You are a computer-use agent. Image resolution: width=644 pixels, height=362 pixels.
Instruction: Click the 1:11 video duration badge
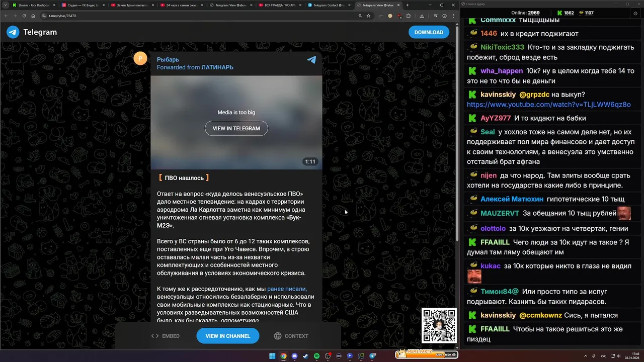[x=310, y=162]
